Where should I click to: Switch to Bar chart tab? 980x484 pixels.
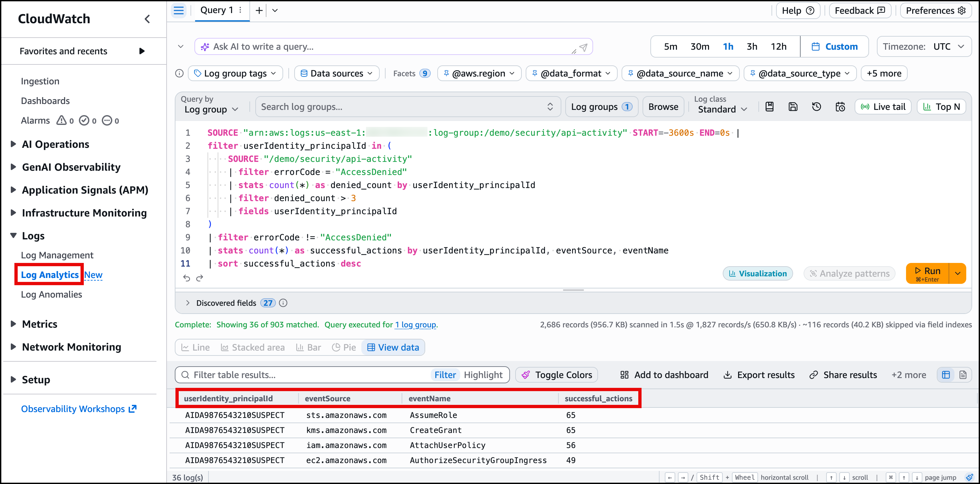309,348
